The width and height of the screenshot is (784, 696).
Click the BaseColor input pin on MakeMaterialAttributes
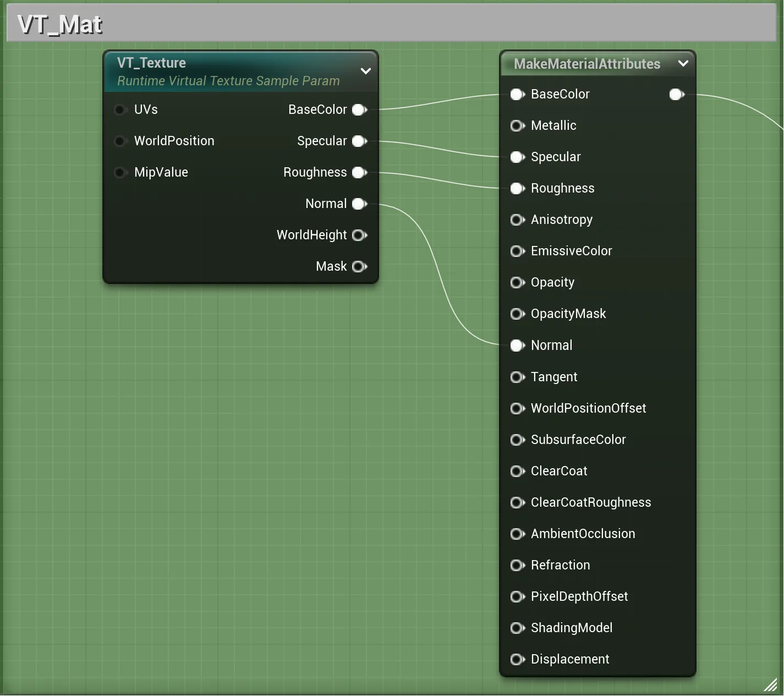[518, 94]
